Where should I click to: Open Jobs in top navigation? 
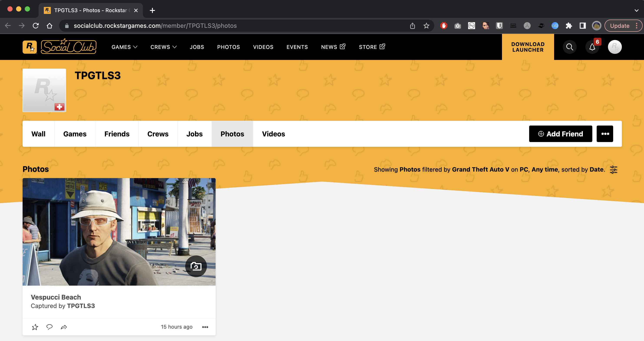(197, 47)
